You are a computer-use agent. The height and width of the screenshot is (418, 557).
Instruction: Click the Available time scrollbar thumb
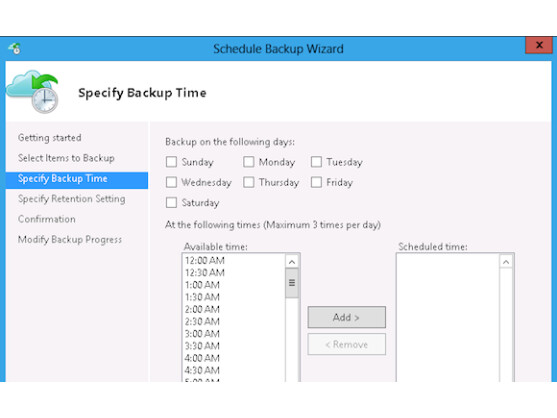point(292,283)
